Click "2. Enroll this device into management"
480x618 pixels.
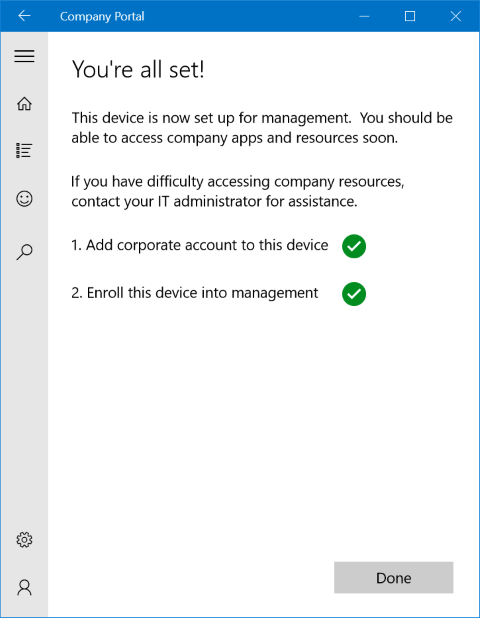[x=194, y=293]
